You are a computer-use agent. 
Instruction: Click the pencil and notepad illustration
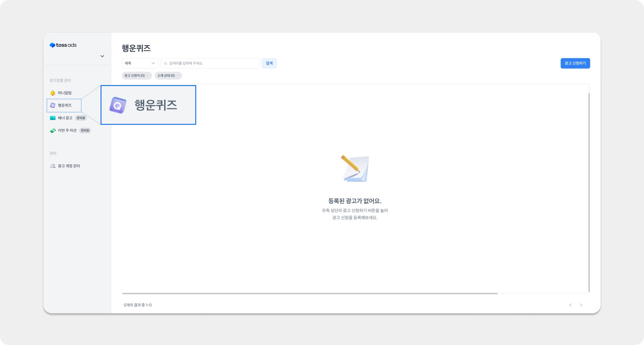[355, 169]
